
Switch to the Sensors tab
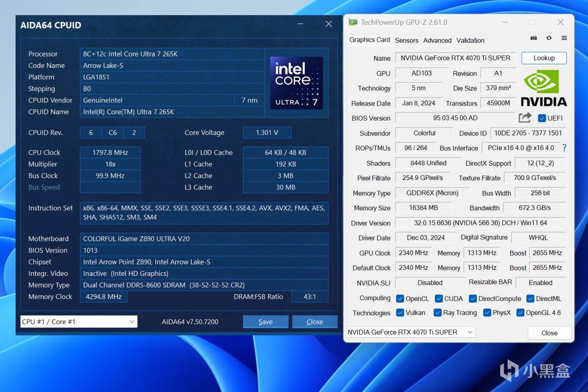coord(407,40)
